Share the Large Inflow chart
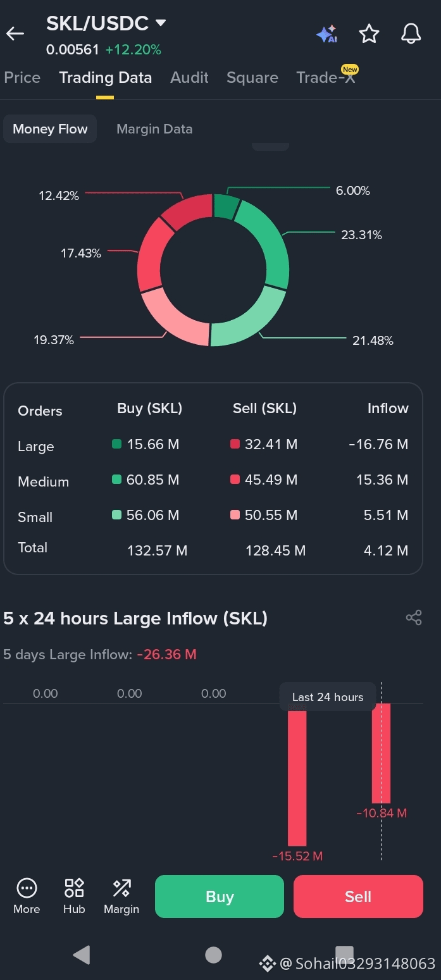This screenshot has width=441, height=980. pos(414,617)
